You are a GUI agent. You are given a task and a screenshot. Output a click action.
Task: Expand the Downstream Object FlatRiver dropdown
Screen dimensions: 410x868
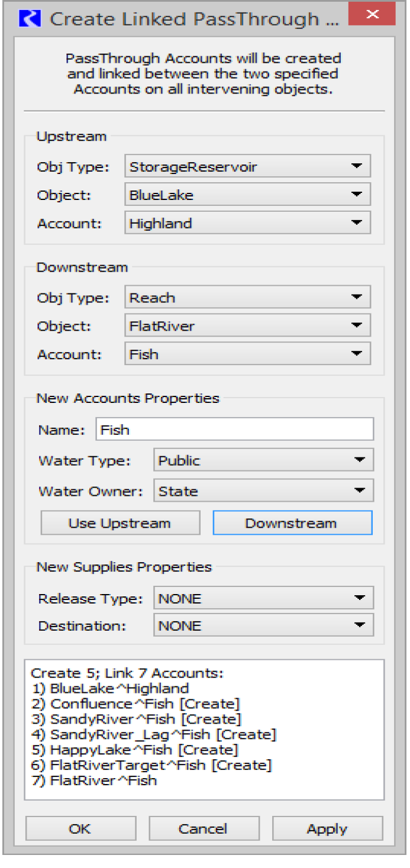pyautogui.click(x=247, y=325)
